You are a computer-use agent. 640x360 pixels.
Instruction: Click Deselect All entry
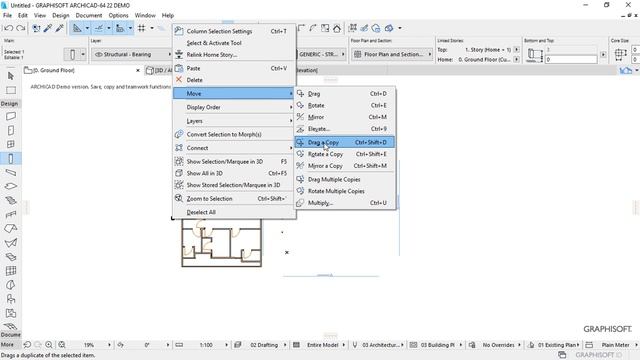(x=234, y=212)
